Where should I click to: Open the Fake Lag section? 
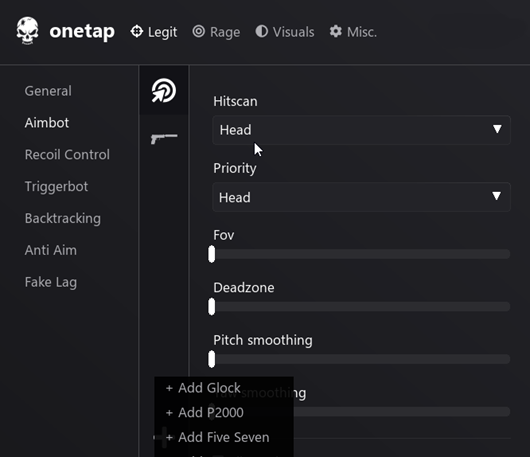[x=51, y=282]
